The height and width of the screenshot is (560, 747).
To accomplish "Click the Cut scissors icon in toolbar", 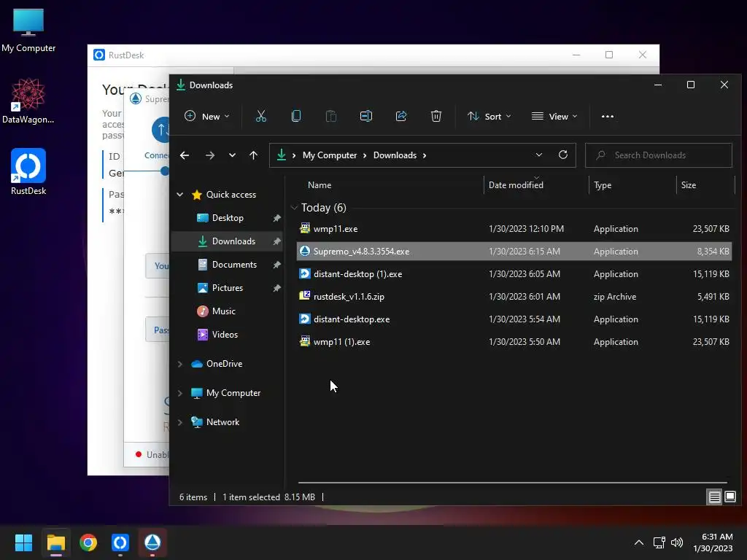I will (x=260, y=116).
